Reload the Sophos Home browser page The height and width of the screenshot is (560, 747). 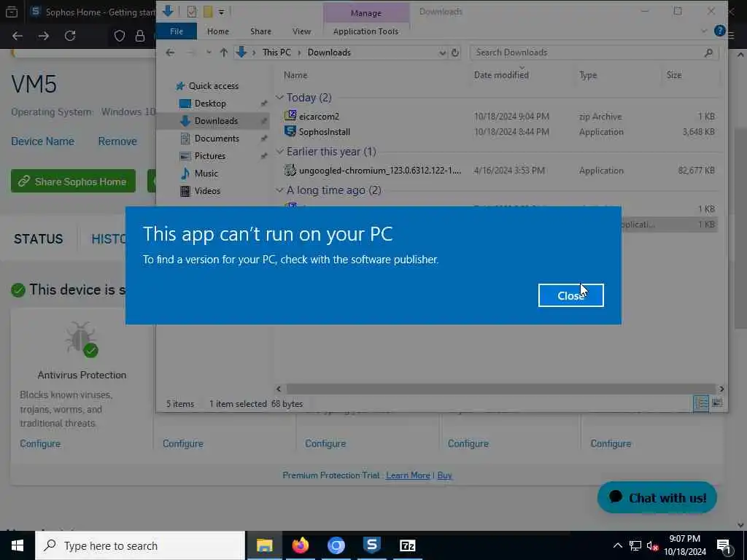(70, 36)
